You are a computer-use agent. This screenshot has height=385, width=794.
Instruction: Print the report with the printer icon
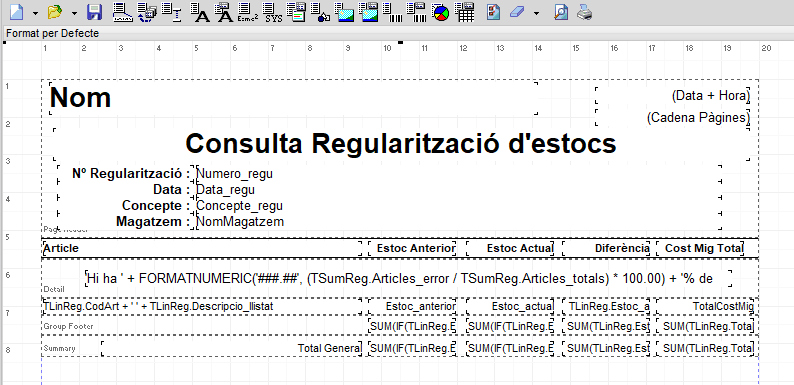click(x=585, y=12)
